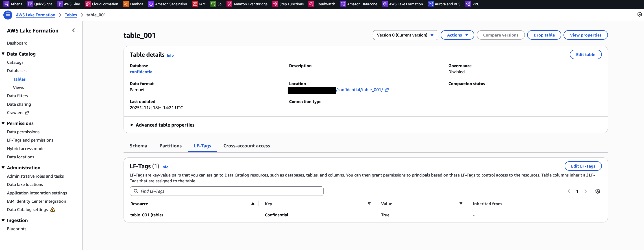Toggle sort on the Resource column
This screenshot has height=250, width=644.
tap(253, 204)
